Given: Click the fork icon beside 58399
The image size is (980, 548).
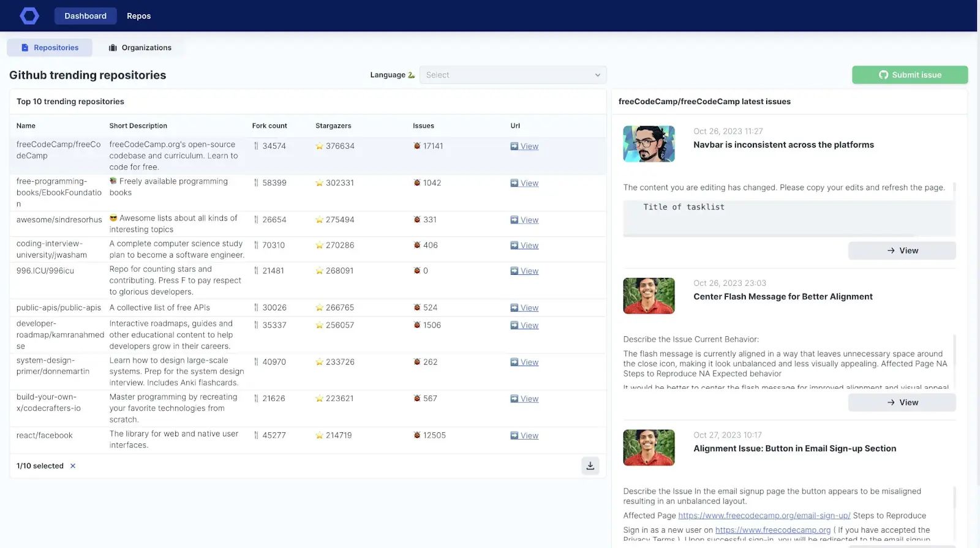Looking at the screenshot, I should tap(256, 183).
